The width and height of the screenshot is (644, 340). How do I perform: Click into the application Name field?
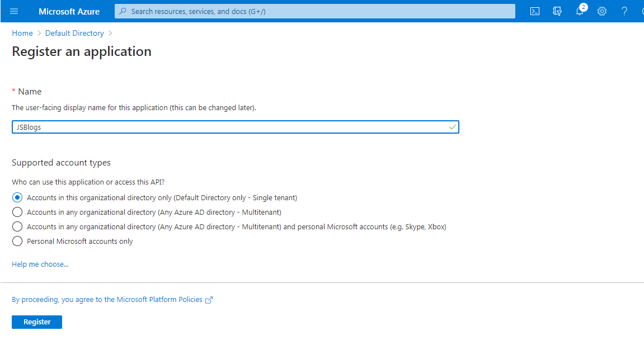point(229,127)
